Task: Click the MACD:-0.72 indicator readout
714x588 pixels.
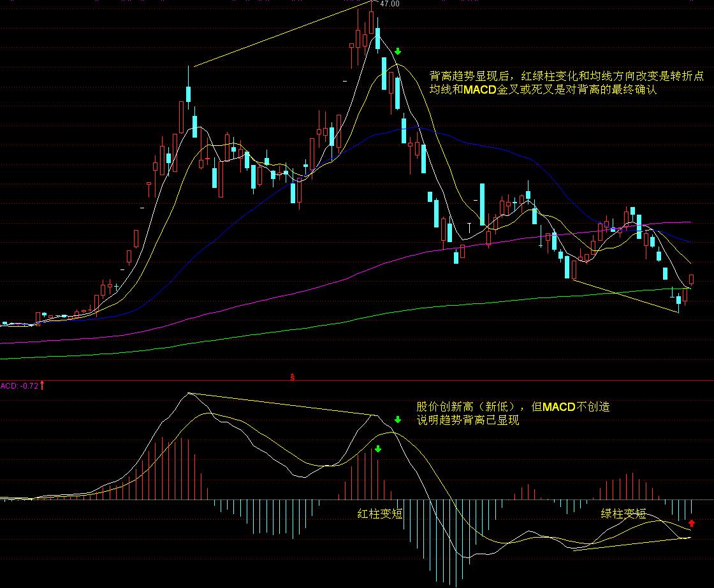Action: coord(19,385)
